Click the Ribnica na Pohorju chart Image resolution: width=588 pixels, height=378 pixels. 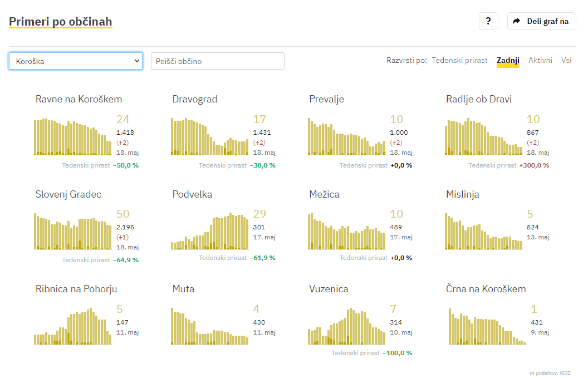[x=72, y=326]
